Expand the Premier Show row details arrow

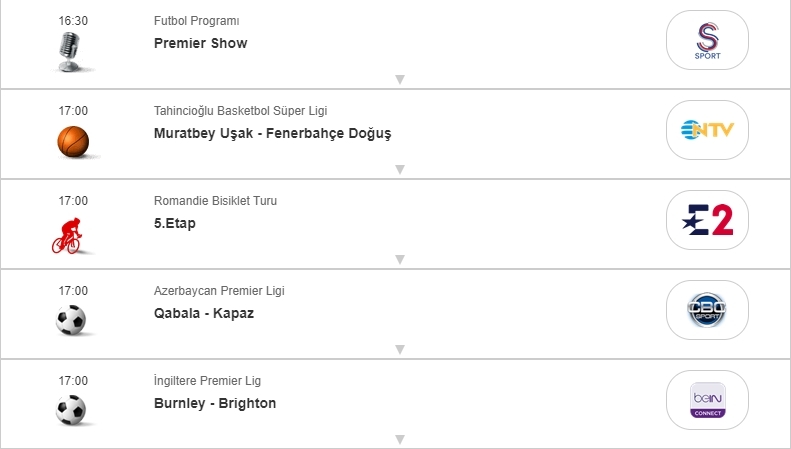(x=399, y=80)
